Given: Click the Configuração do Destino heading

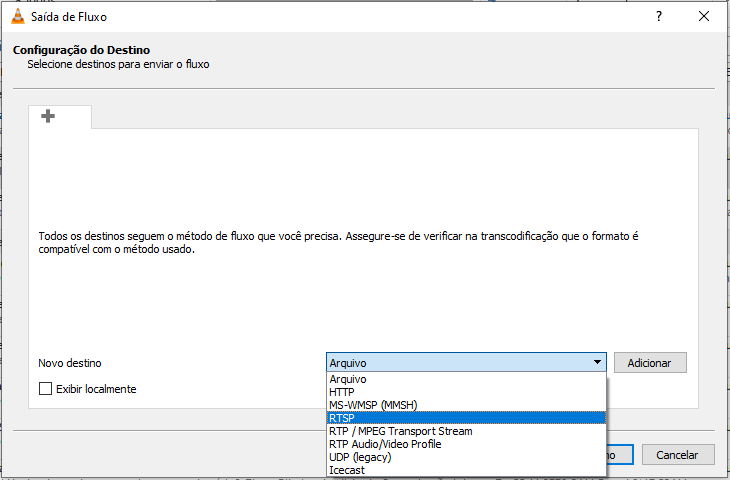Looking at the screenshot, I should coord(81,50).
